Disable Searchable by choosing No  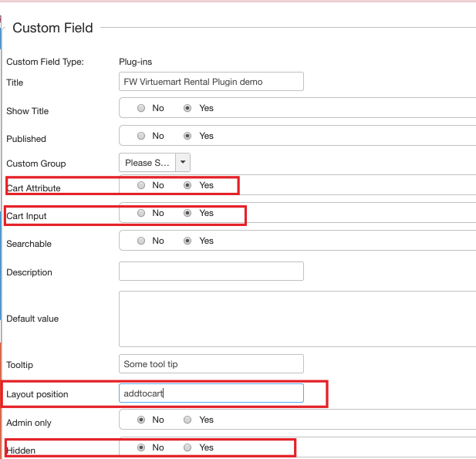pyautogui.click(x=141, y=241)
